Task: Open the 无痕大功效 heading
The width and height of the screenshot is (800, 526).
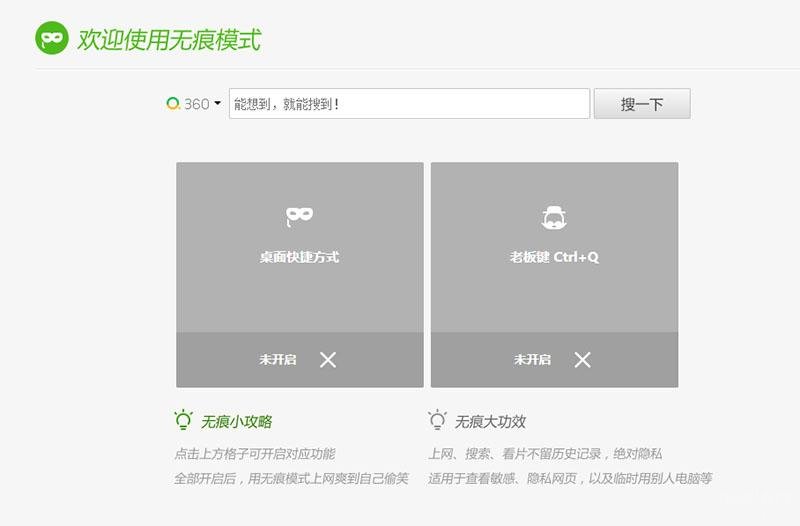Action: pos(490,422)
